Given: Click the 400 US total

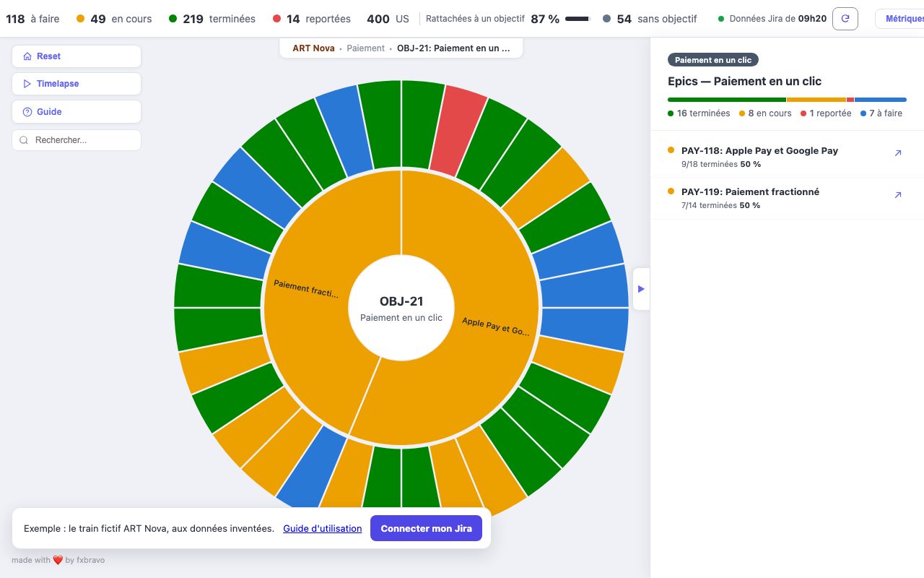Looking at the screenshot, I should (388, 19).
